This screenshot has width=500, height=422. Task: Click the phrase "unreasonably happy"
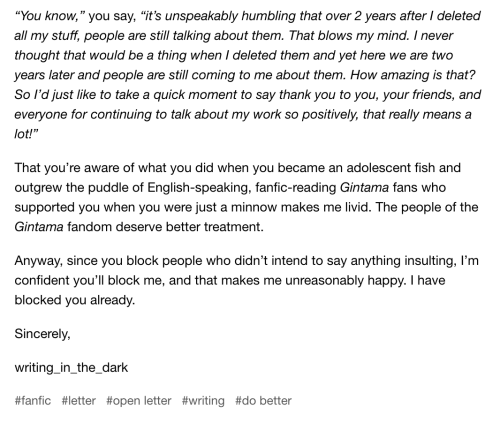point(345,280)
